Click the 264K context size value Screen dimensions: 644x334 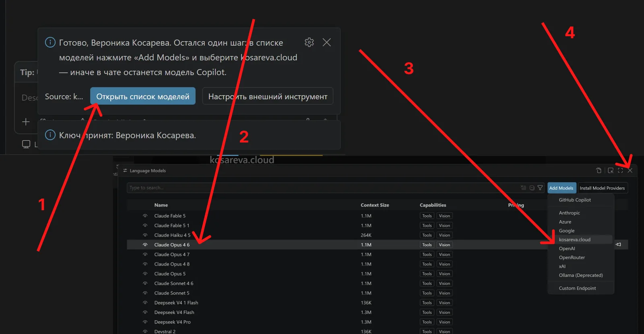point(366,235)
